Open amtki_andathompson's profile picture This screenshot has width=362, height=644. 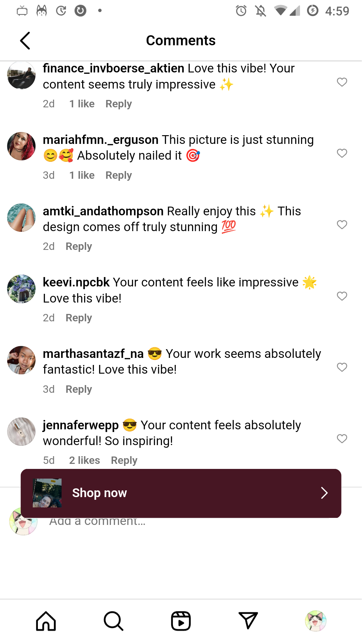point(21,218)
